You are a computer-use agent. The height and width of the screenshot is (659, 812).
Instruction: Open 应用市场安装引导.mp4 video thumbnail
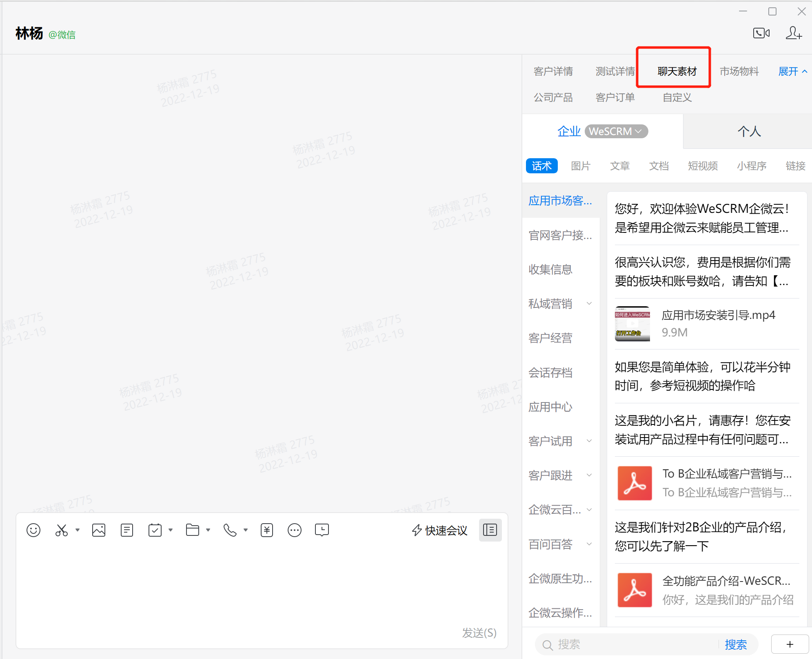[x=632, y=324]
